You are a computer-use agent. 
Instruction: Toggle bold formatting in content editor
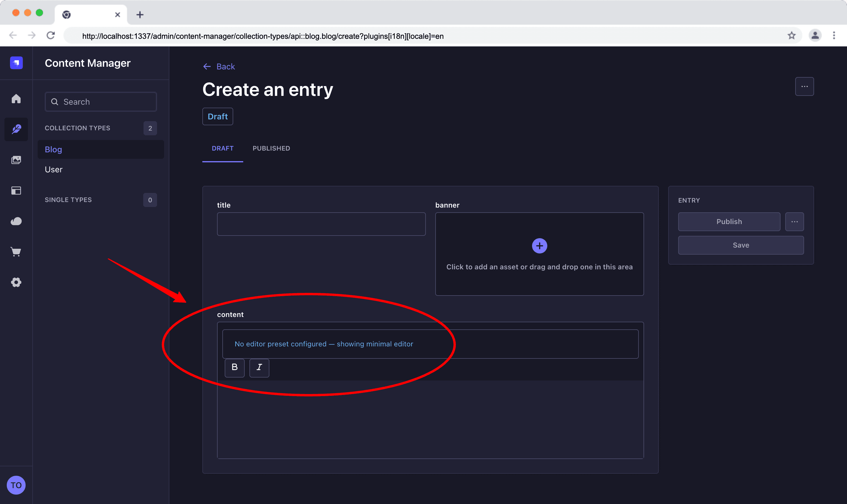(234, 368)
